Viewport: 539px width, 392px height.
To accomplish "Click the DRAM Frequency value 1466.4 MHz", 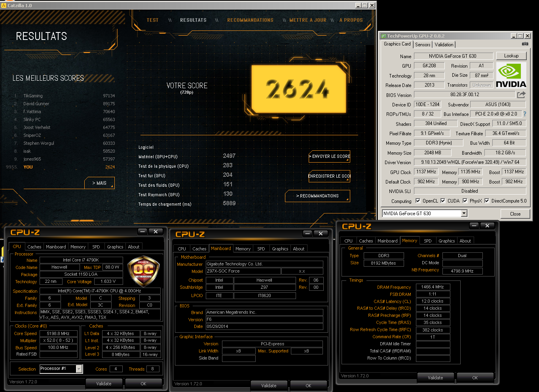I will tap(433, 287).
